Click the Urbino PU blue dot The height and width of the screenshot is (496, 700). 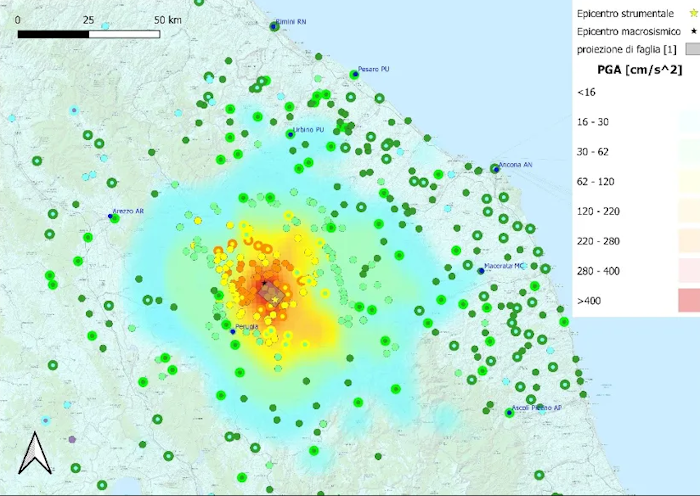click(291, 133)
